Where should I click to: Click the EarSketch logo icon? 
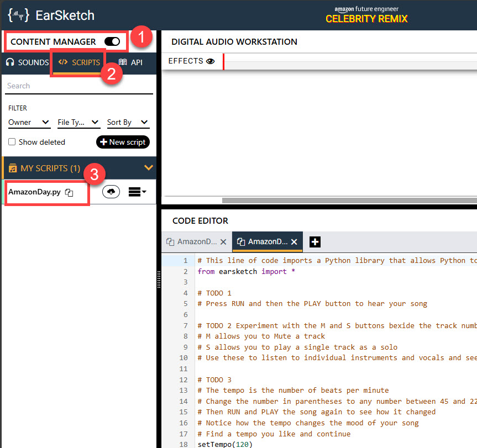click(x=19, y=15)
